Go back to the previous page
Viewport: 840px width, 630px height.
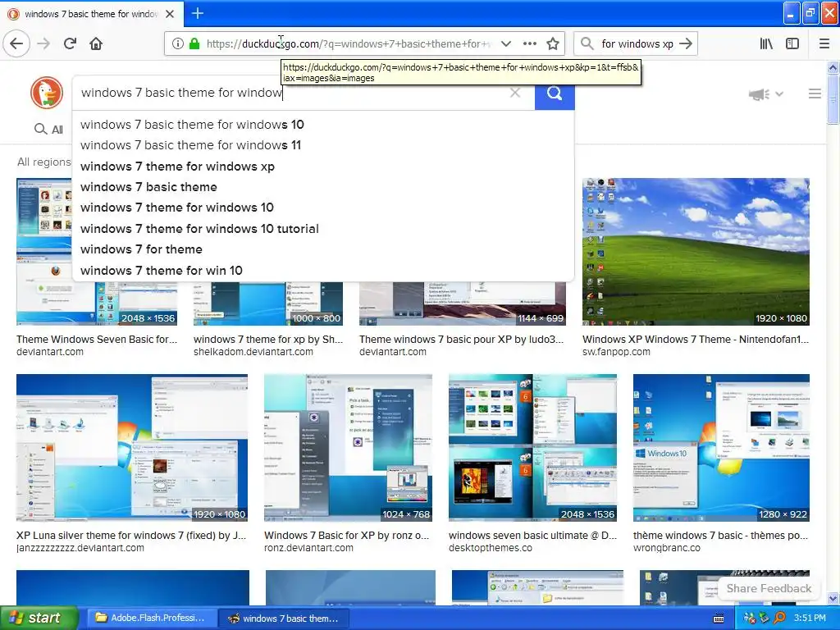click(16, 44)
